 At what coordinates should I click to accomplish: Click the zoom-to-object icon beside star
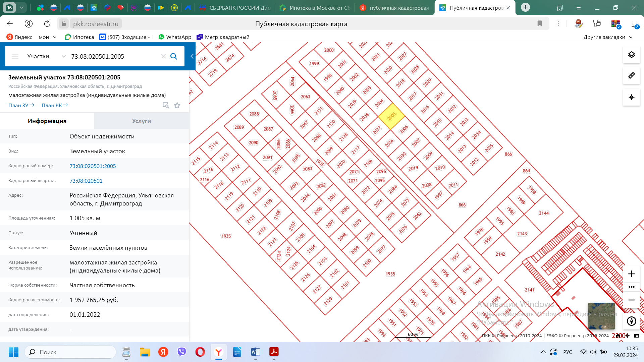click(166, 105)
